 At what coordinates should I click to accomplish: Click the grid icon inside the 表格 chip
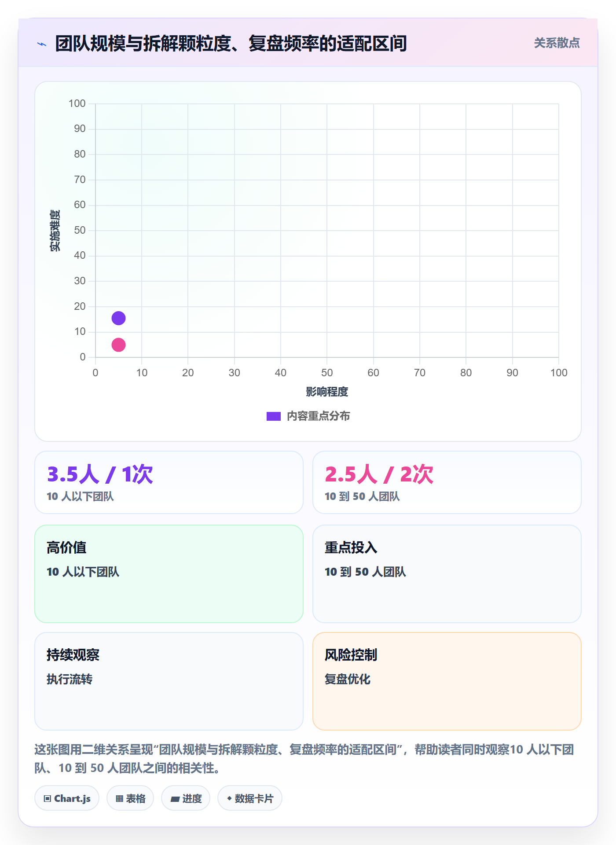[x=120, y=799]
